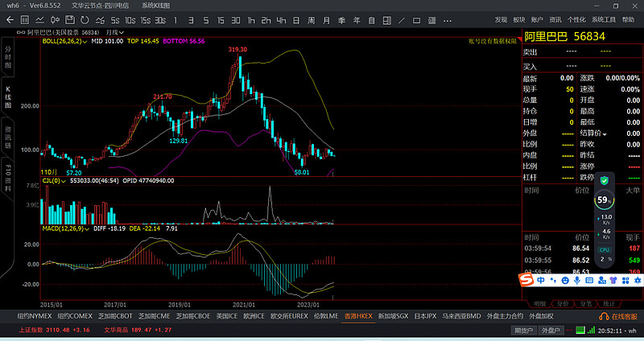The height and width of the screenshot is (341, 644).
Task: Open the 发现 menu
Action: coord(501,19)
